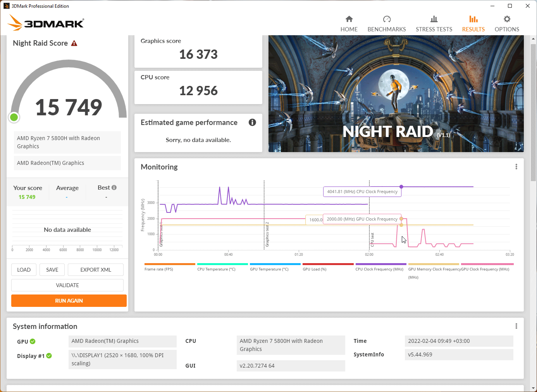This screenshot has width=537, height=392.
Task: Click AMD Radeon(TM) Graphics in System information
Action: (x=122, y=341)
